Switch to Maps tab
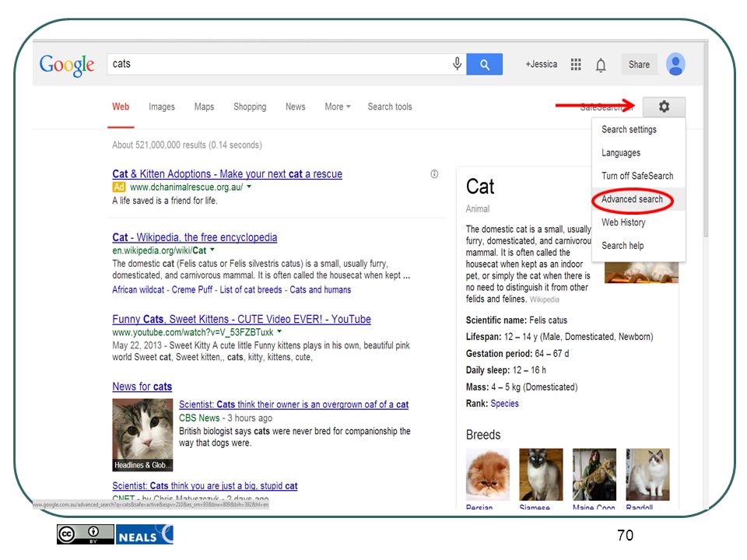747x560 pixels. pos(204,107)
